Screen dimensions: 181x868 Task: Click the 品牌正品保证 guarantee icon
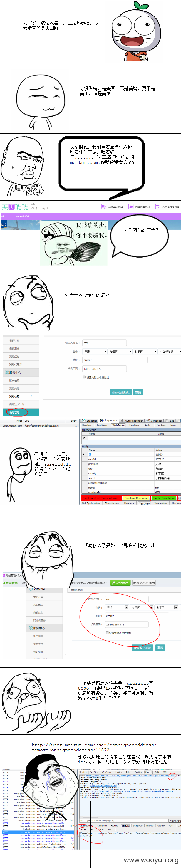104,206
